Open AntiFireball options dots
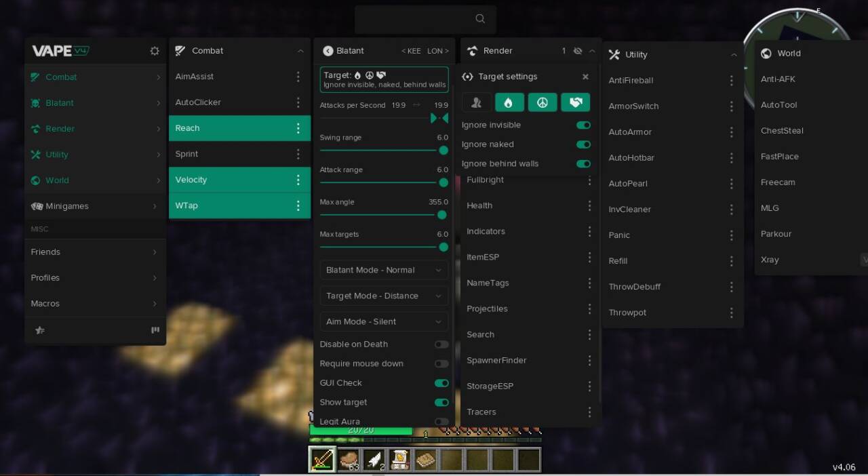Viewport: 868px width, 476px height. (x=731, y=80)
